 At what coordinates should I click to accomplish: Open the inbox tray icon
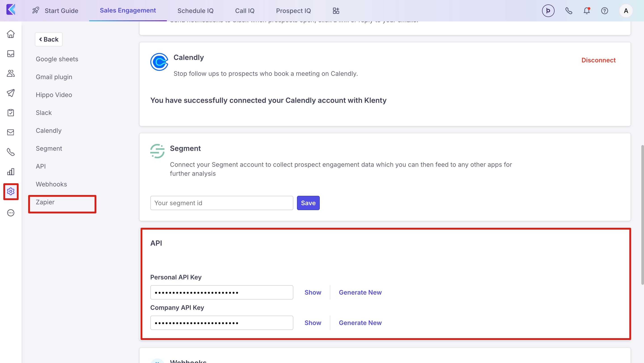click(x=11, y=54)
